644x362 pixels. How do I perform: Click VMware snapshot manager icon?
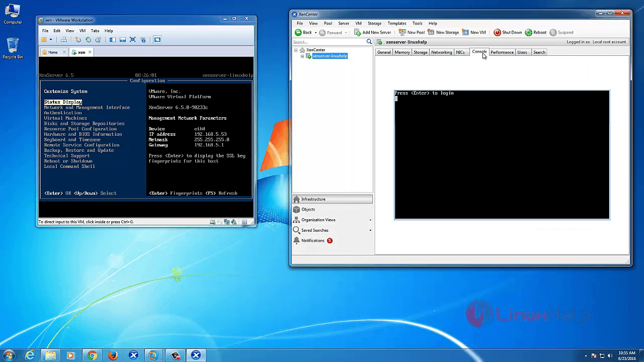(98, 40)
